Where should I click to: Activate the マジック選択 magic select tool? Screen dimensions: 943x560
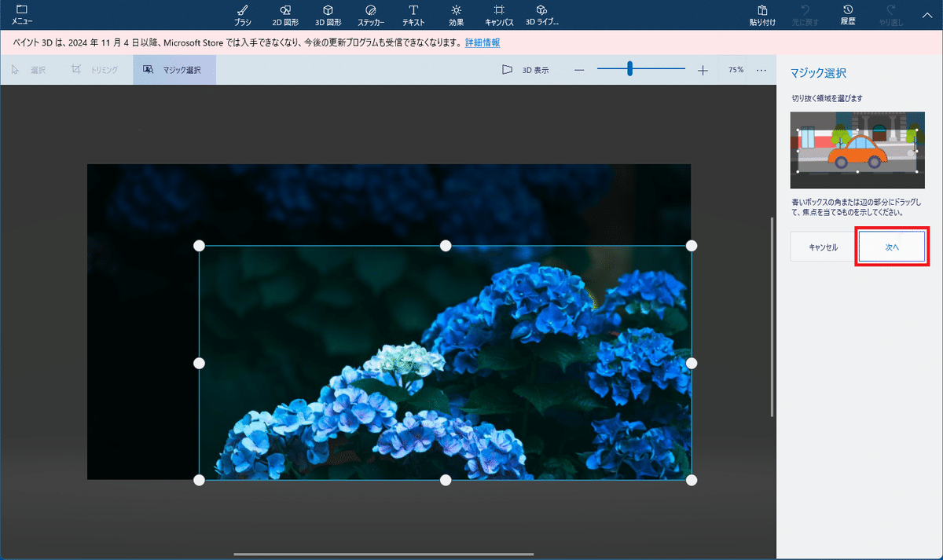(x=173, y=70)
